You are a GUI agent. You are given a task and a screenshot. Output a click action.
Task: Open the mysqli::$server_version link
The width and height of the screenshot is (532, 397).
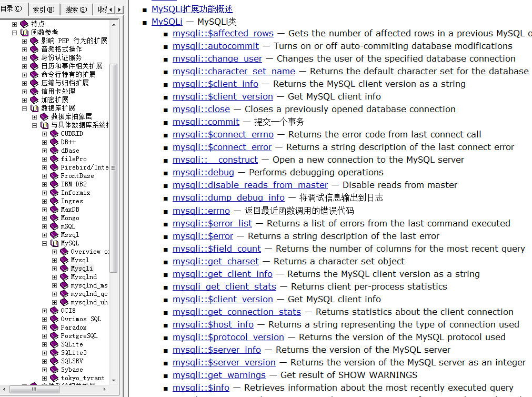point(224,362)
